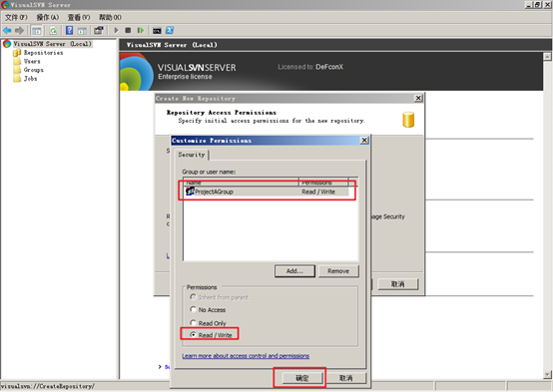Screen dimensions: 553x392
Task: Click the ProjectAGroup group icon
Action: point(190,192)
